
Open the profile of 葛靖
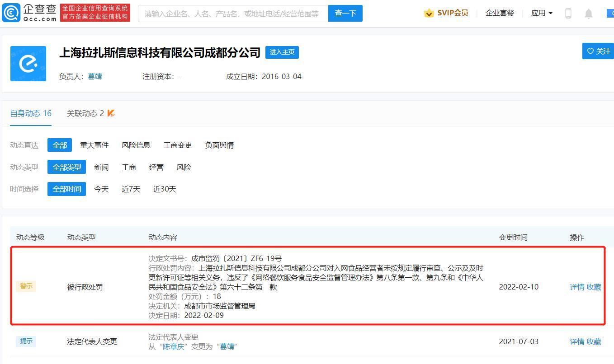click(x=95, y=76)
